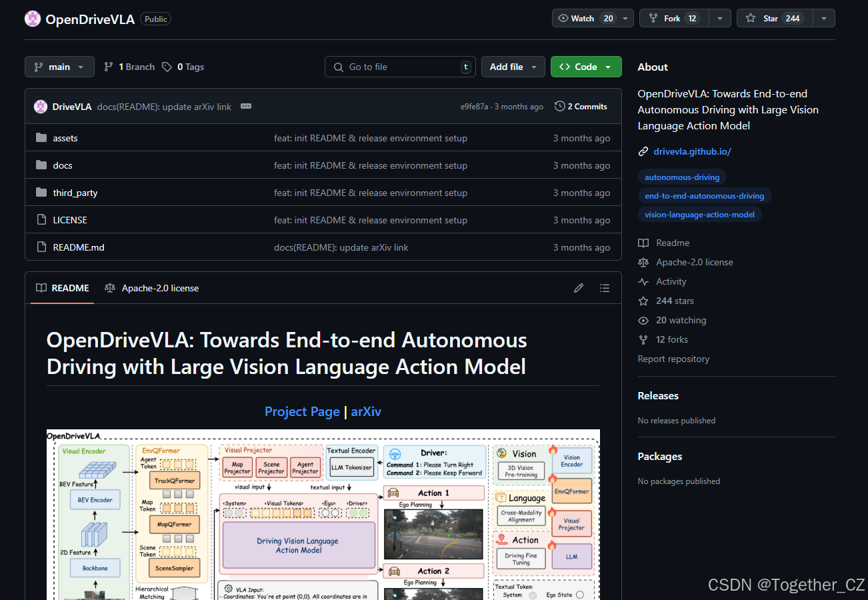Viewport: 868px width, 600px height.
Task: Open the main branch selector dropdown
Action: pyautogui.click(x=59, y=67)
